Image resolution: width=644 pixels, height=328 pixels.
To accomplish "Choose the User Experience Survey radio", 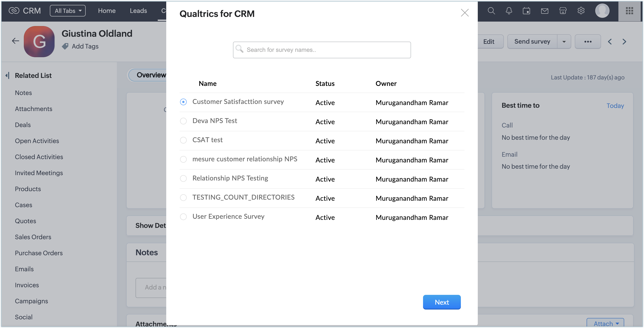I will click(x=183, y=217).
